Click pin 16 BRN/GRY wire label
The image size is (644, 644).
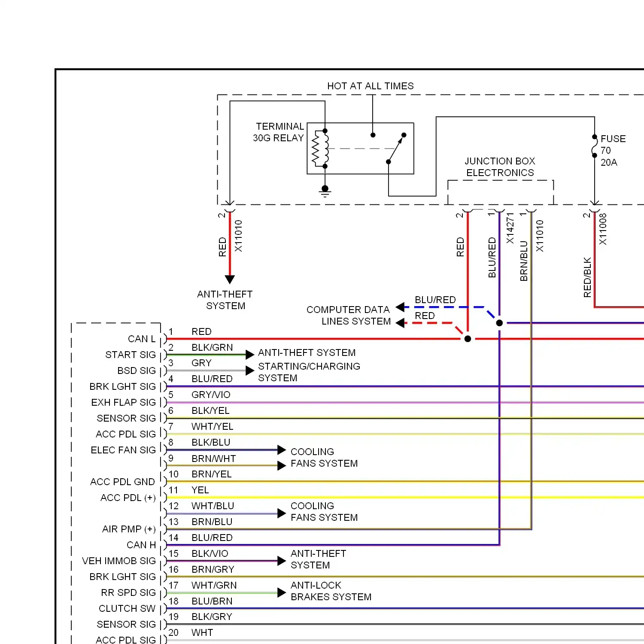[x=213, y=569]
